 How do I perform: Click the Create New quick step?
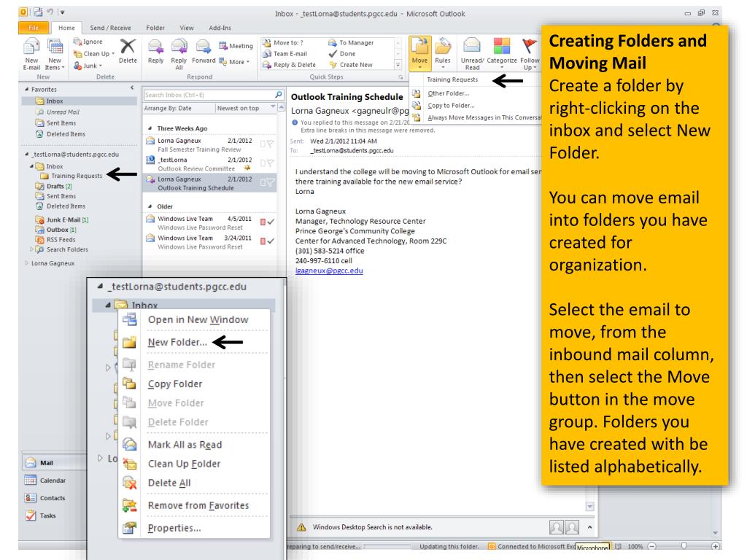coord(351,65)
